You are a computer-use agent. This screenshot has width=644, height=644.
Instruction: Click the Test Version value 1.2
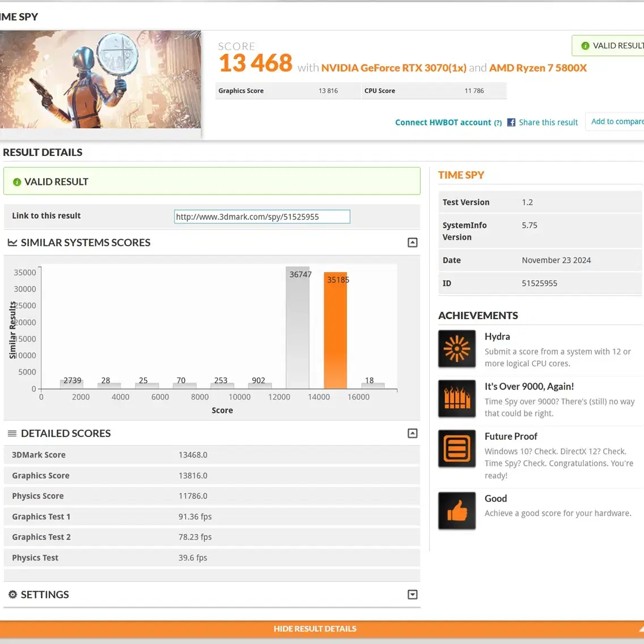pos(527,202)
